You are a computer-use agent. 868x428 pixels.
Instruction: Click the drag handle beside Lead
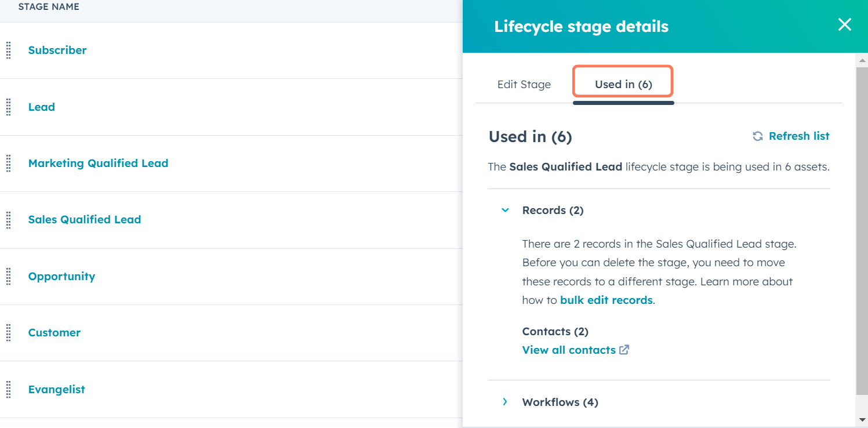pos(8,107)
